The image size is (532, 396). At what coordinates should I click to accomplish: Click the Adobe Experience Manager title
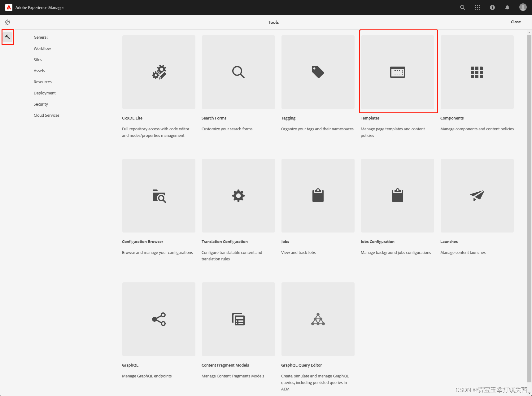[x=40, y=7]
